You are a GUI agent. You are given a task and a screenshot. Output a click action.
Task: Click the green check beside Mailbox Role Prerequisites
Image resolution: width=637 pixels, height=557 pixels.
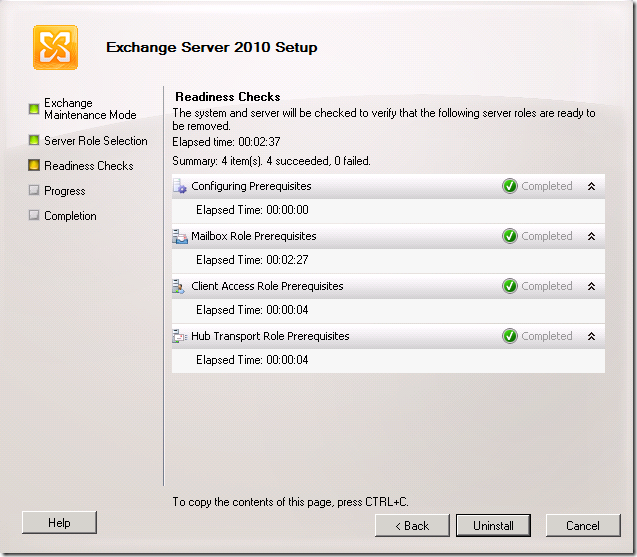point(509,236)
